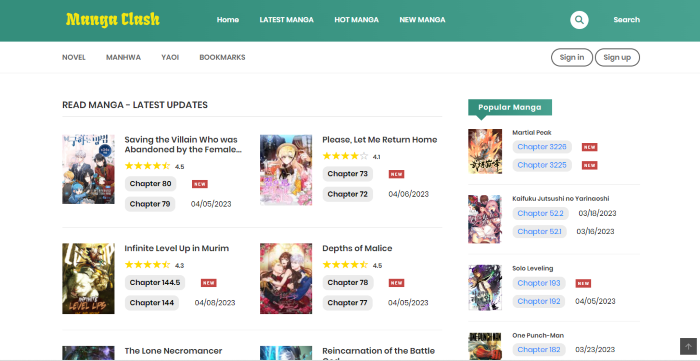Open Kaifuku Jutsushi no Yarinaoshi cover
Viewport: 700px width, 361px height.
[x=485, y=219]
